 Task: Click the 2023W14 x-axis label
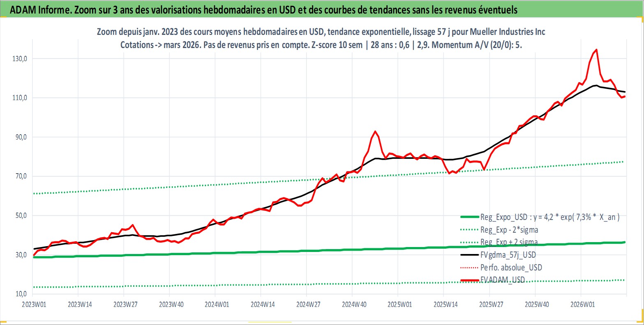pyautogui.click(x=80, y=304)
